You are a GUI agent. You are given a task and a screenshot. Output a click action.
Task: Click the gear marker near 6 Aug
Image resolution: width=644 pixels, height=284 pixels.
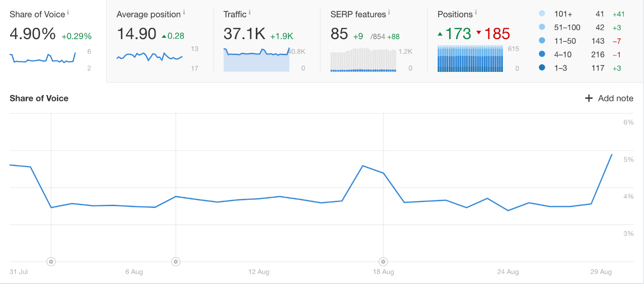point(176,262)
